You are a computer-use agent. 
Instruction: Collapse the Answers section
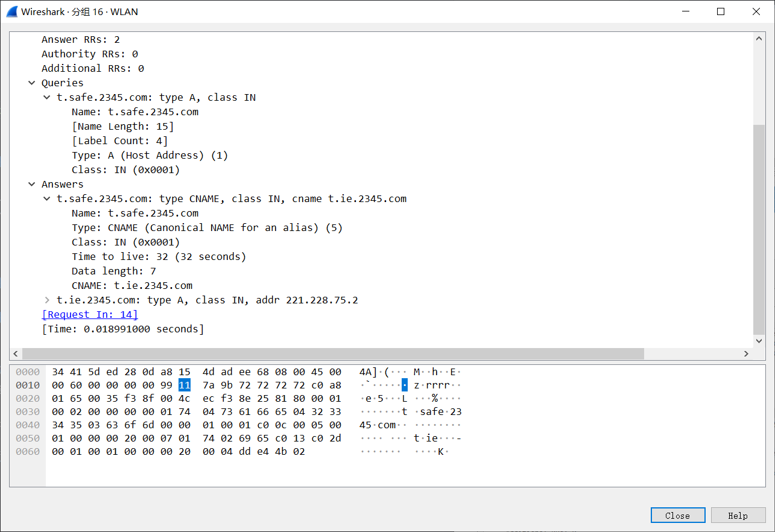point(32,185)
